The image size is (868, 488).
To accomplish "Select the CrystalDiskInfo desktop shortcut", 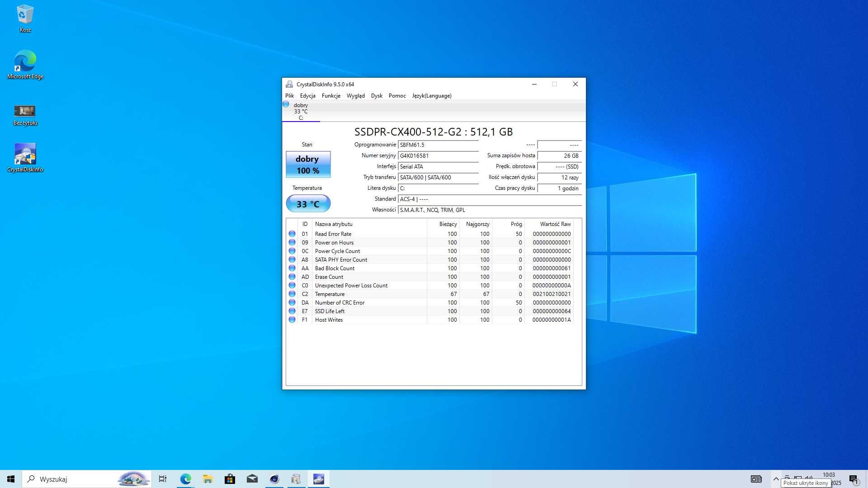I will (x=25, y=158).
